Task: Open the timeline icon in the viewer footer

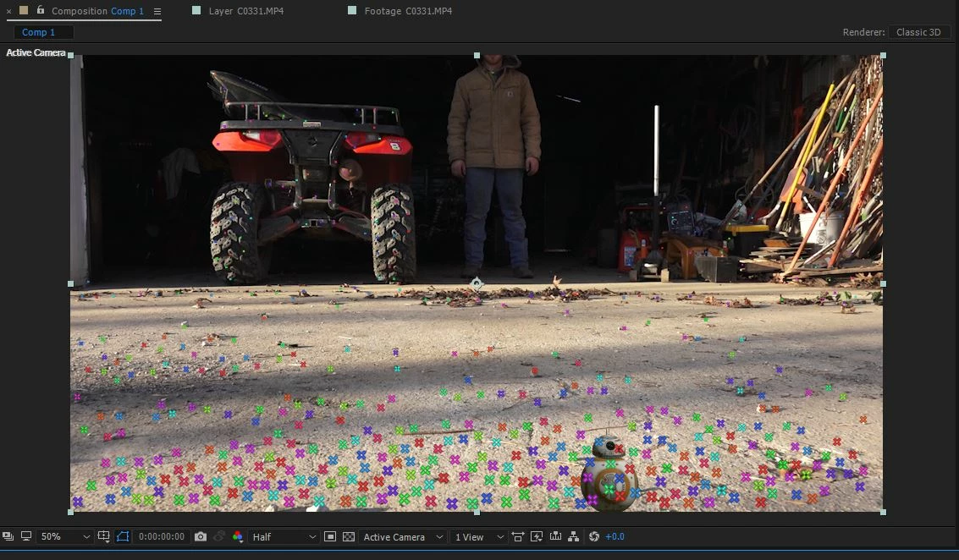Action: click(x=555, y=536)
